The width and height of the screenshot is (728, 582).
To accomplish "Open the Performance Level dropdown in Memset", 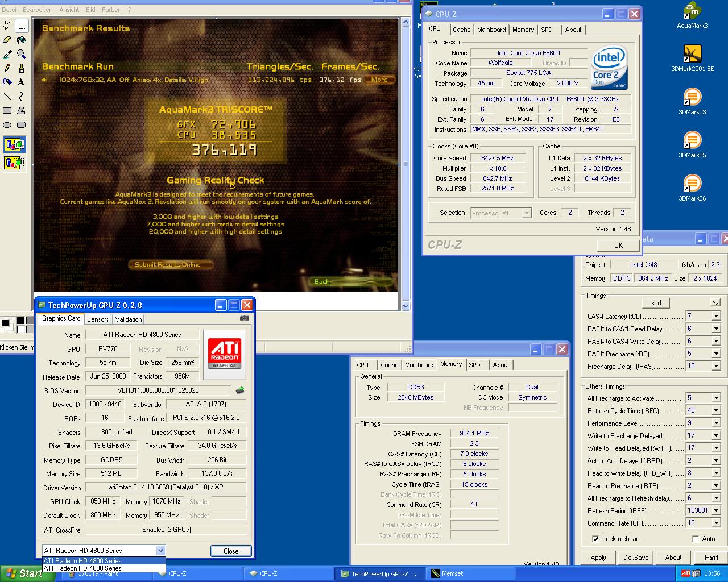I will [716, 423].
